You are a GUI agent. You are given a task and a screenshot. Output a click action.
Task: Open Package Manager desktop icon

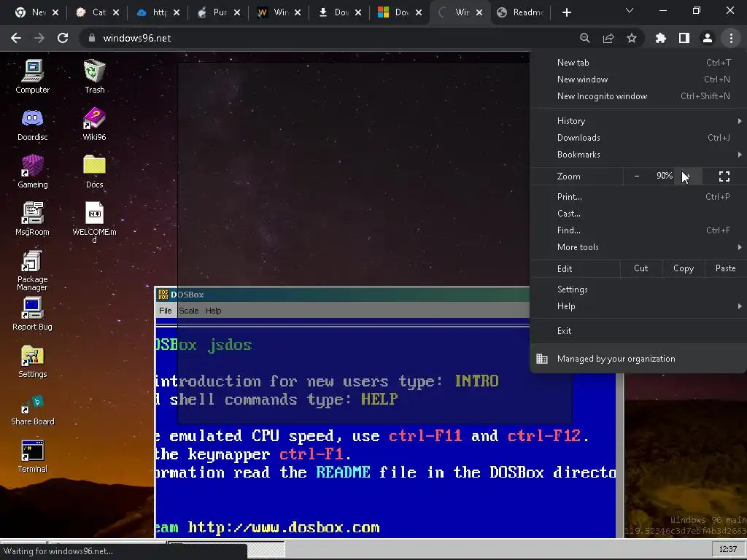tap(32, 270)
